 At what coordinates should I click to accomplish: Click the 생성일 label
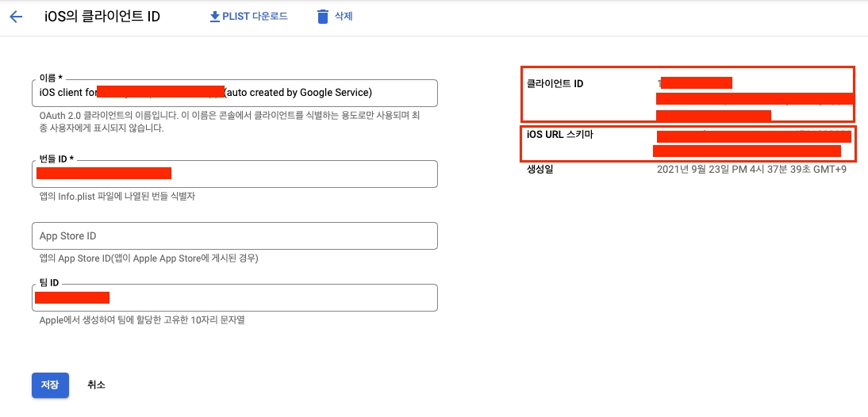pos(540,169)
